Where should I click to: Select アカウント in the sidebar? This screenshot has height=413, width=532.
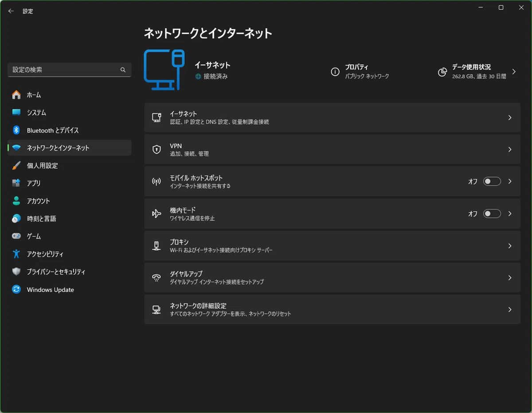click(x=70, y=201)
